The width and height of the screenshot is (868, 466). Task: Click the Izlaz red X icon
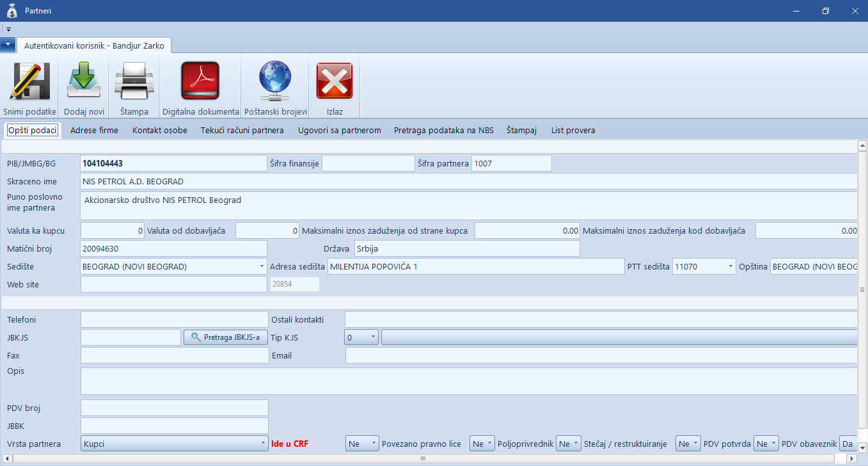click(335, 81)
